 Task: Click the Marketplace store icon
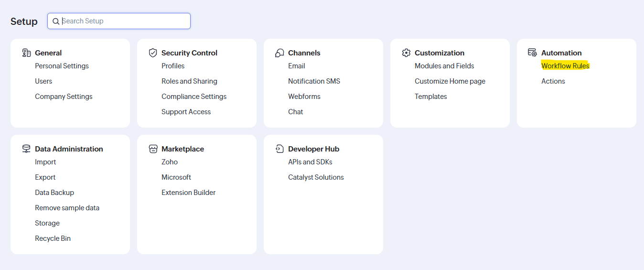point(153,149)
